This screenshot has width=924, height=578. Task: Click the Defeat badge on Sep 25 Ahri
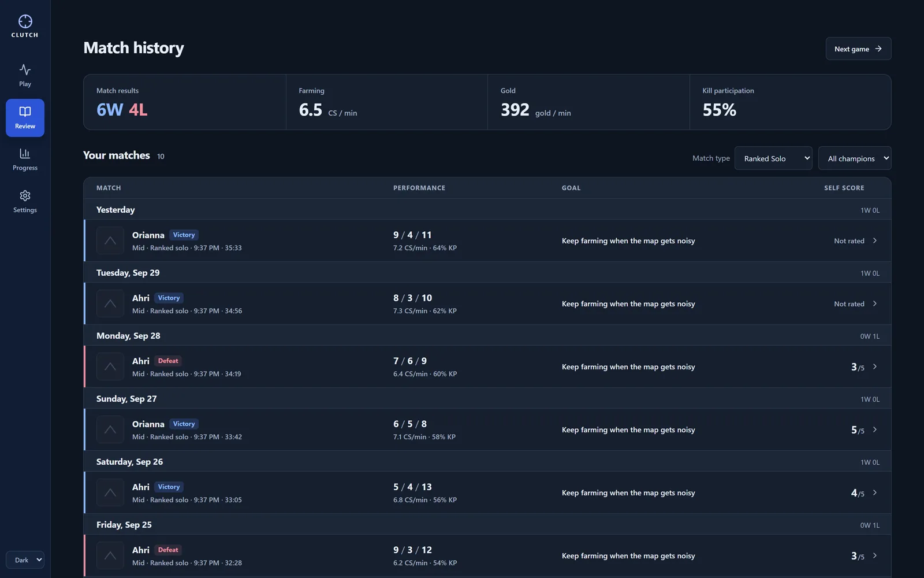click(168, 550)
